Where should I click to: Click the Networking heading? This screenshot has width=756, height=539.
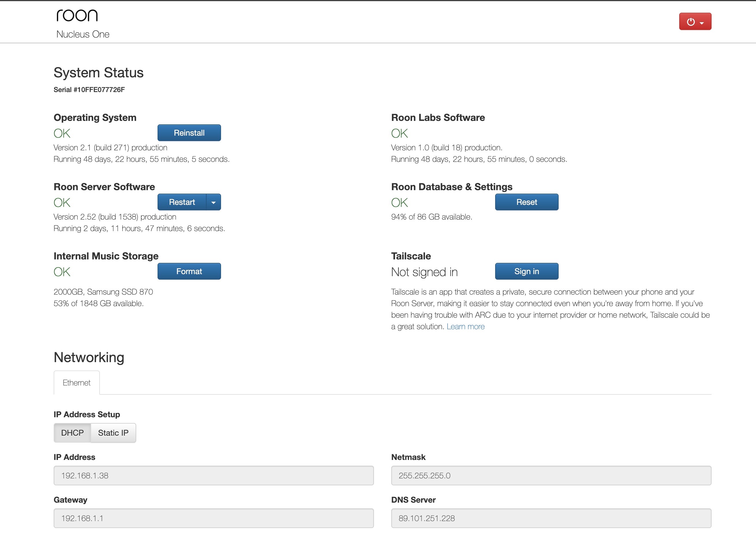89,358
